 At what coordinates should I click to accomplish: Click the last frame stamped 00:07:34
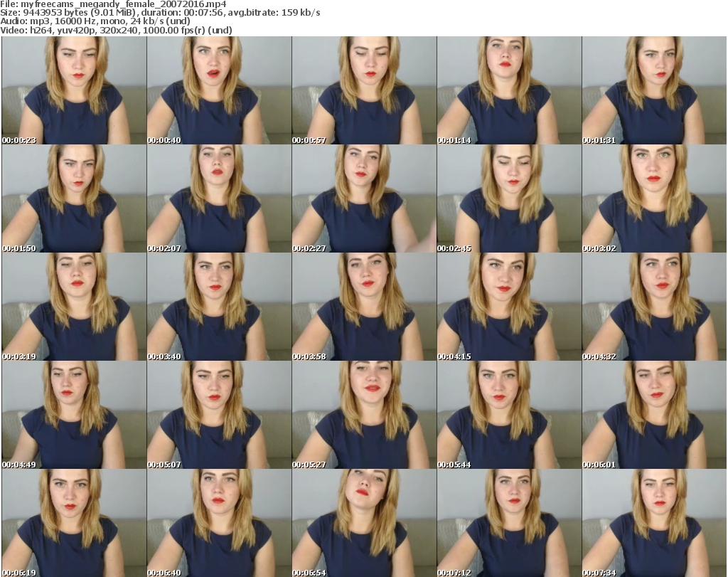coord(654,523)
